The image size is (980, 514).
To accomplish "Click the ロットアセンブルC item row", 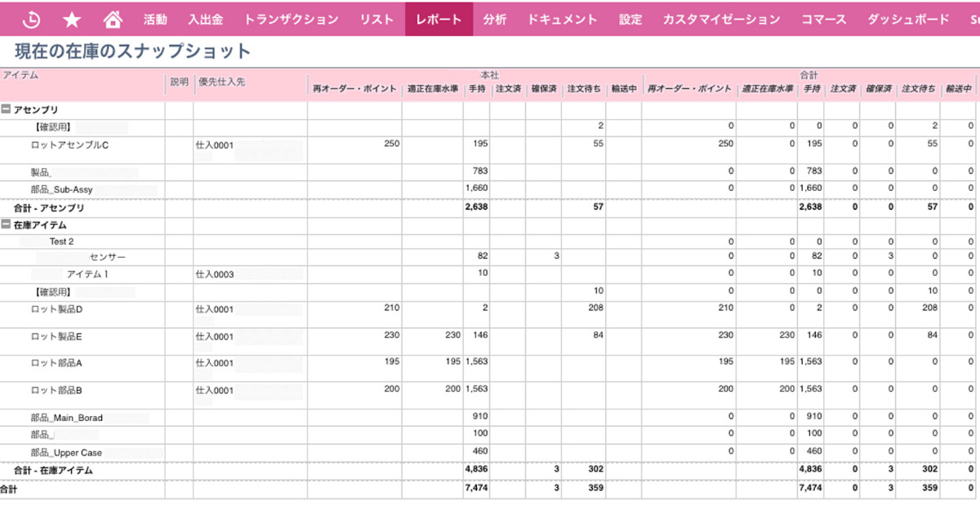I will [69, 145].
